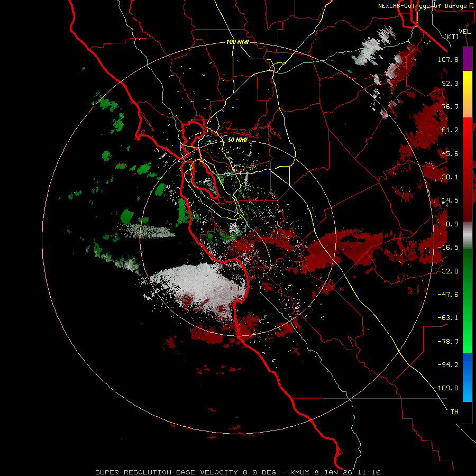The image size is (476, 476).
Task: Pick the light blue segment of color bar
Action: [467, 391]
